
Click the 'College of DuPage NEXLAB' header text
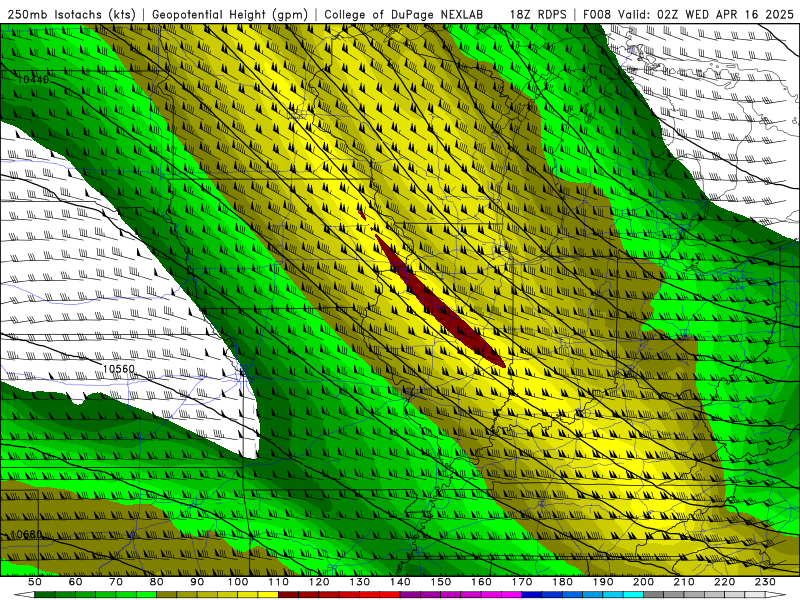click(404, 14)
